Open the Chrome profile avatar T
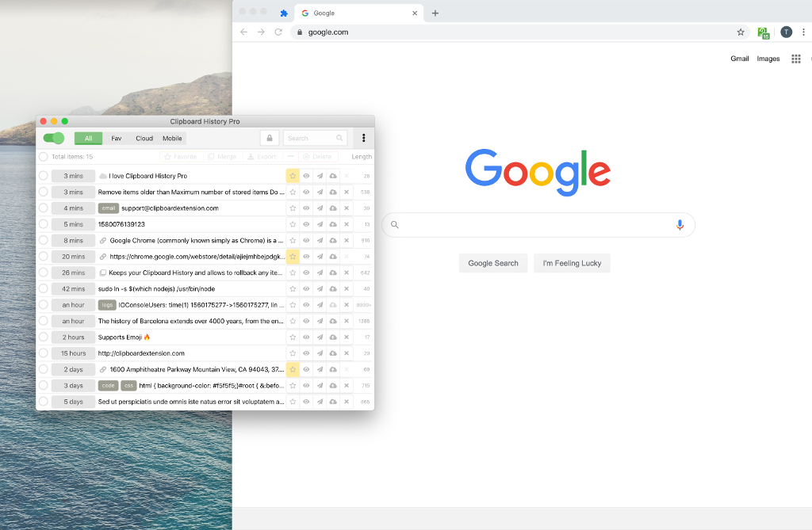 [786, 32]
